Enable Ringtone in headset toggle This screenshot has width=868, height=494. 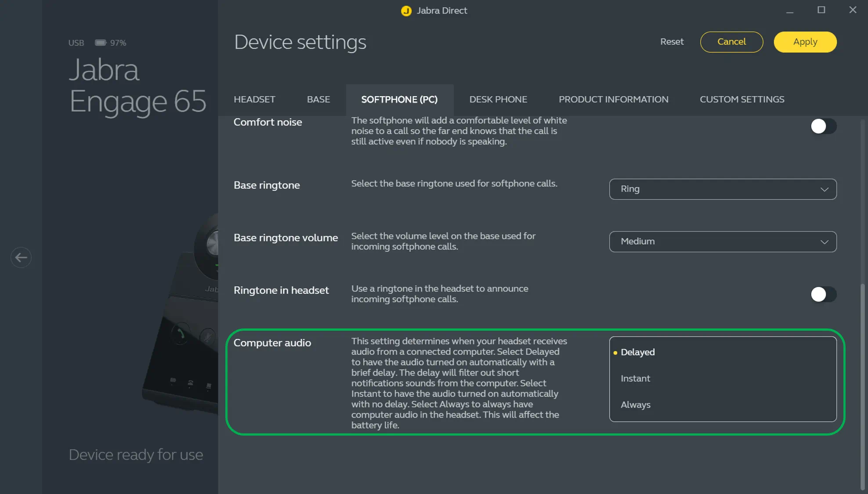coord(823,294)
